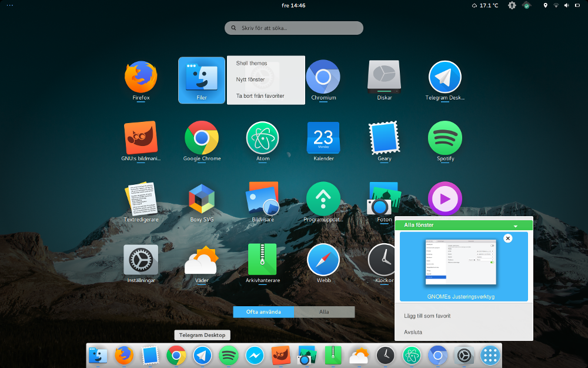Open the Geary mail app in grid
Viewport: 588px width, 368px height.
(x=385, y=141)
